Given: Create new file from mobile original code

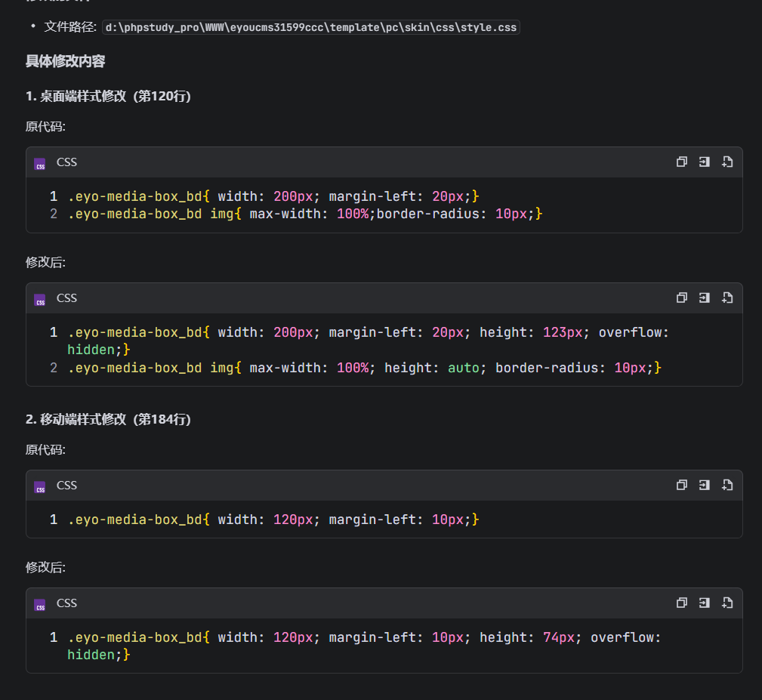Looking at the screenshot, I should click(x=727, y=485).
